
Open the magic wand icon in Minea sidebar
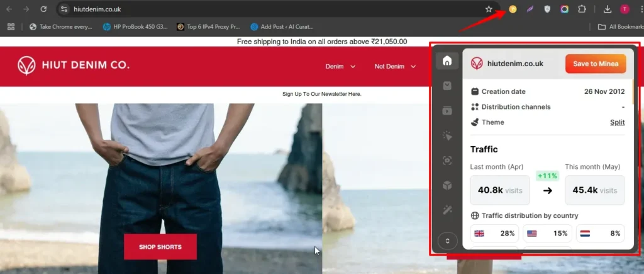[x=447, y=210]
